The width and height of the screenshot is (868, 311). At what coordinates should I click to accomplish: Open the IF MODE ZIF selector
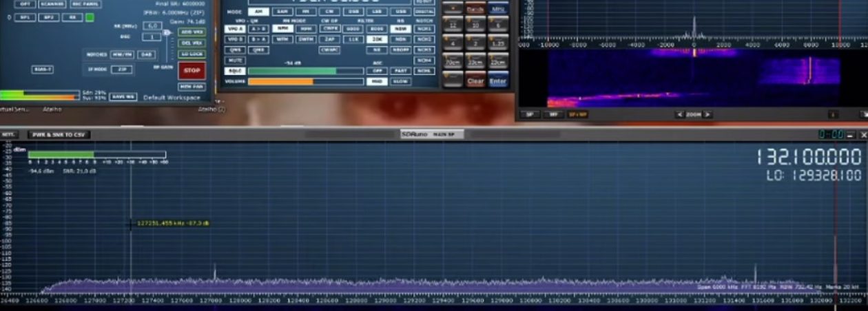click(123, 69)
